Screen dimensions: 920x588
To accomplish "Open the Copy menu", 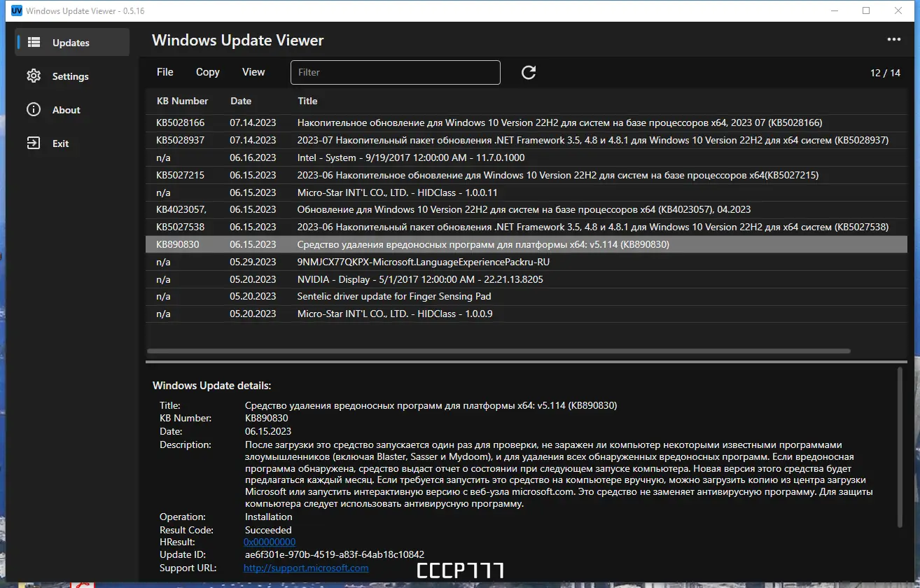I will pos(208,72).
